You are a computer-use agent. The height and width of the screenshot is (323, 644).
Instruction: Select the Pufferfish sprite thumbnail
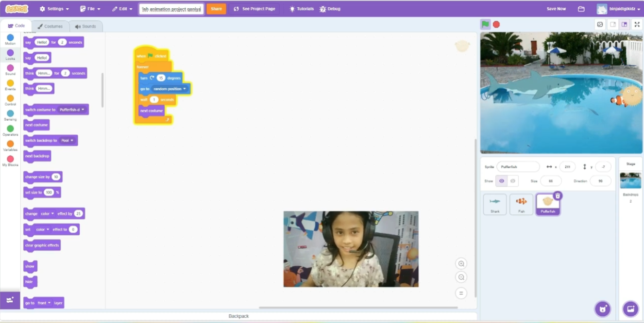tap(548, 204)
